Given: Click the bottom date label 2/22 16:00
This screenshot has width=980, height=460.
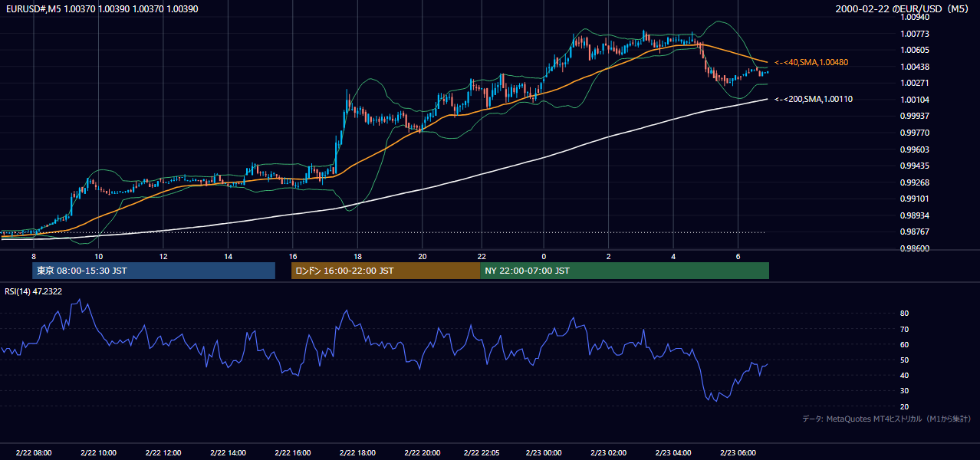Looking at the screenshot, I should coord(293,453).
